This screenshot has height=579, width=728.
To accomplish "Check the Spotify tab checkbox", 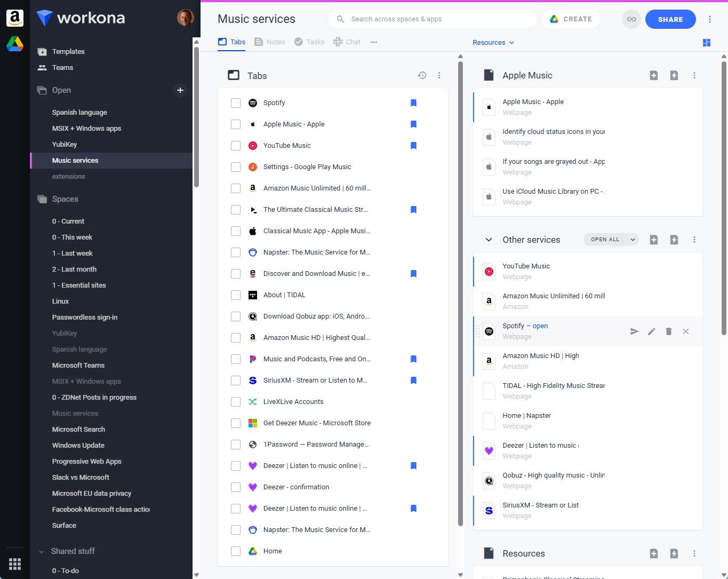I will click(236, 103).
